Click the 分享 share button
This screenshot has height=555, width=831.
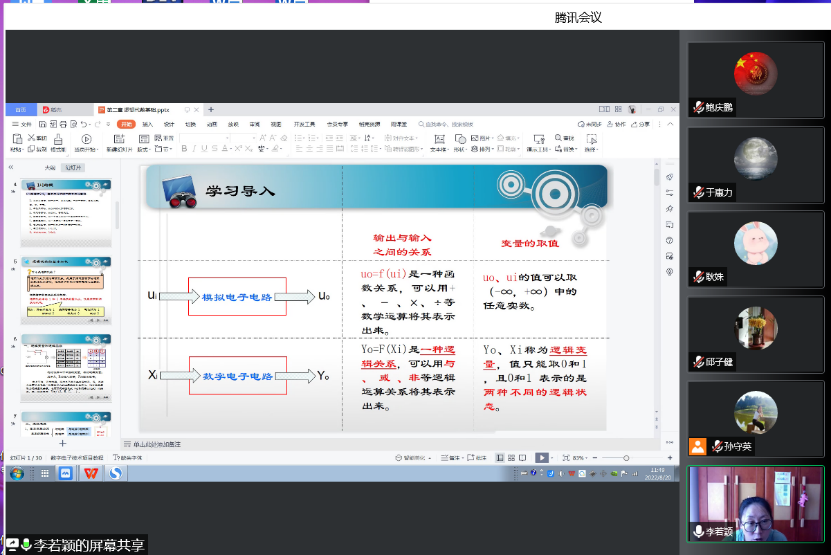(x=641, y=125)
